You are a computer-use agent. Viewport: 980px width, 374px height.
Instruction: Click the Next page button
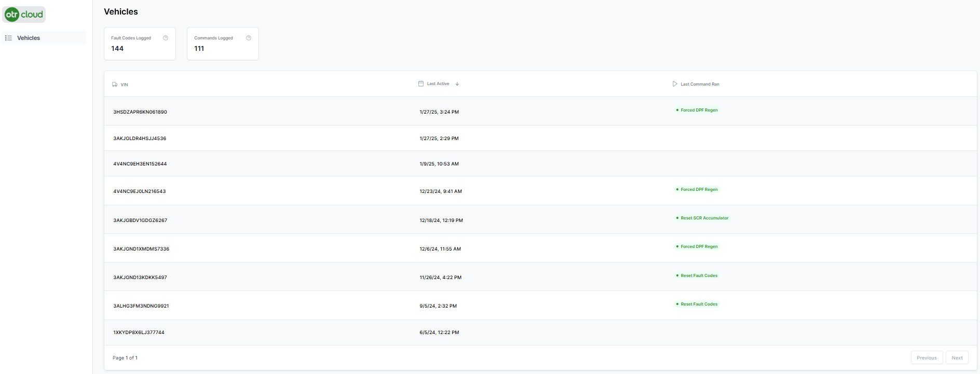[x=957, y=358]
